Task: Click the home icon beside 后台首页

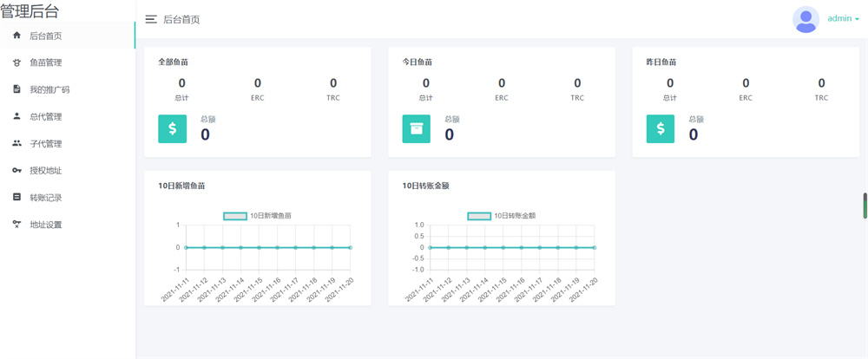Action: coord(16,36)
